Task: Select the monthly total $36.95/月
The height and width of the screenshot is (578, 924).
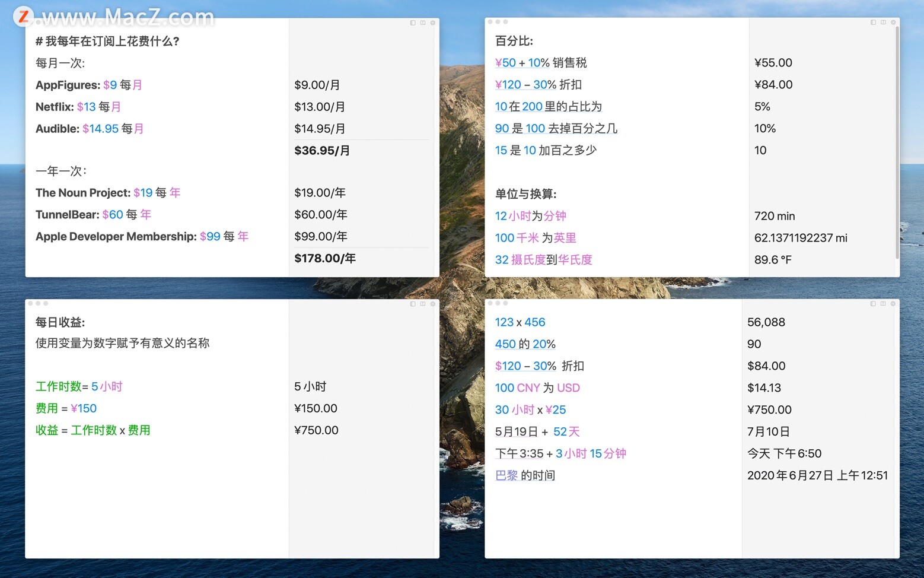Action: tap(322, 151)
